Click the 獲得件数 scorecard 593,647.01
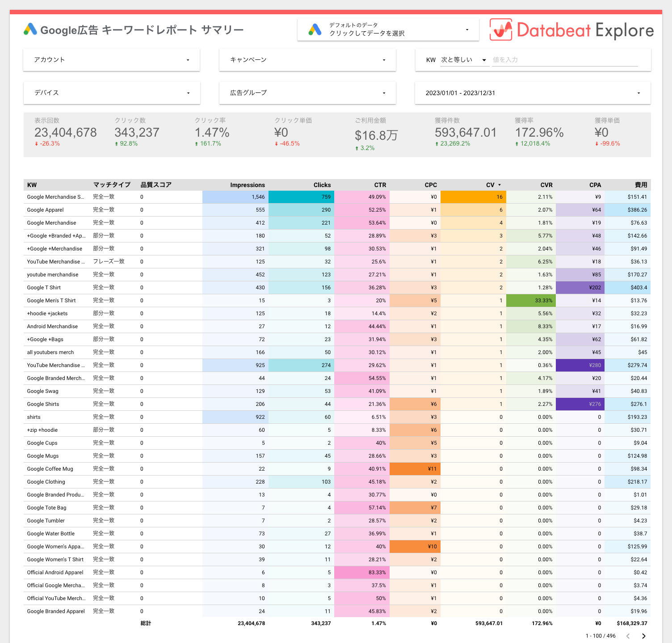This screenshot has height=643, width=672. (x=466, y=133)
